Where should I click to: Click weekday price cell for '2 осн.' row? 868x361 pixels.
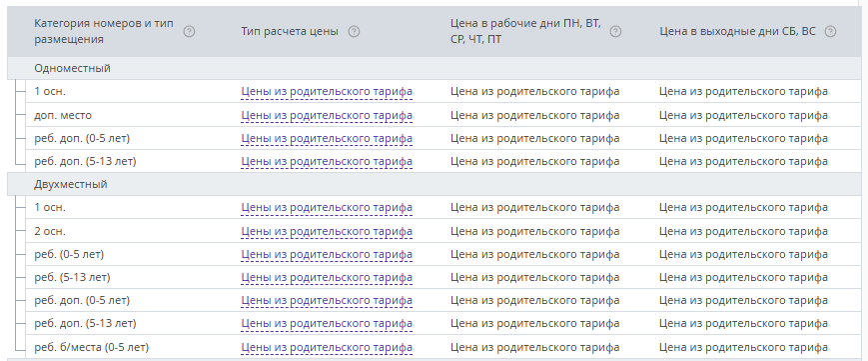[534, 231]
